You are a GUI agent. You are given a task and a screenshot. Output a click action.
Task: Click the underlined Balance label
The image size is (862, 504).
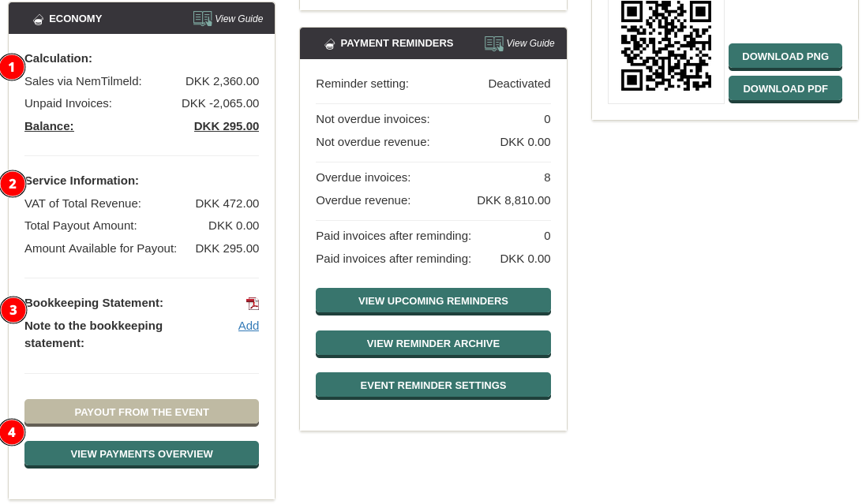(x=49, y=126)
